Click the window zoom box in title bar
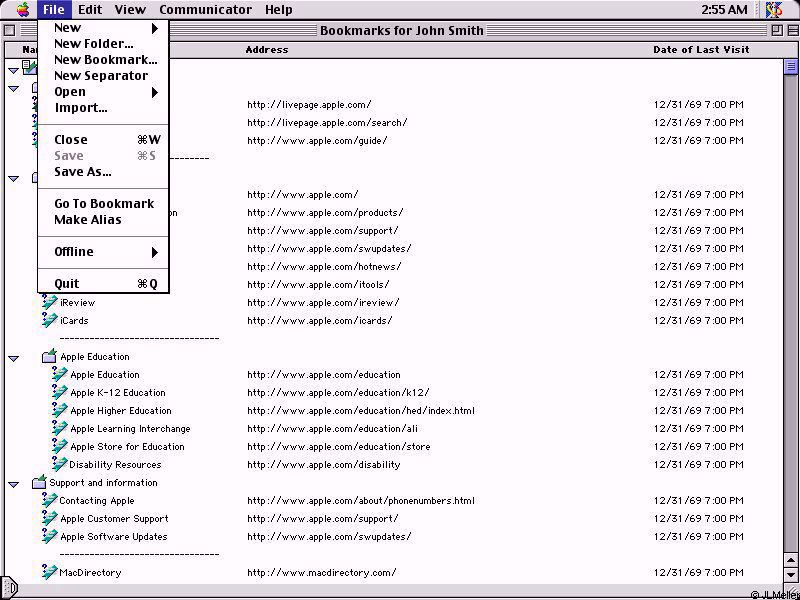 (777, 30)
